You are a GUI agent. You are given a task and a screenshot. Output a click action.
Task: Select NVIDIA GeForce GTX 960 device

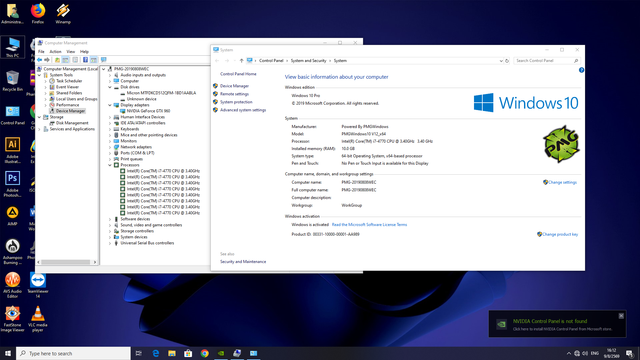(x=149, y=111)
